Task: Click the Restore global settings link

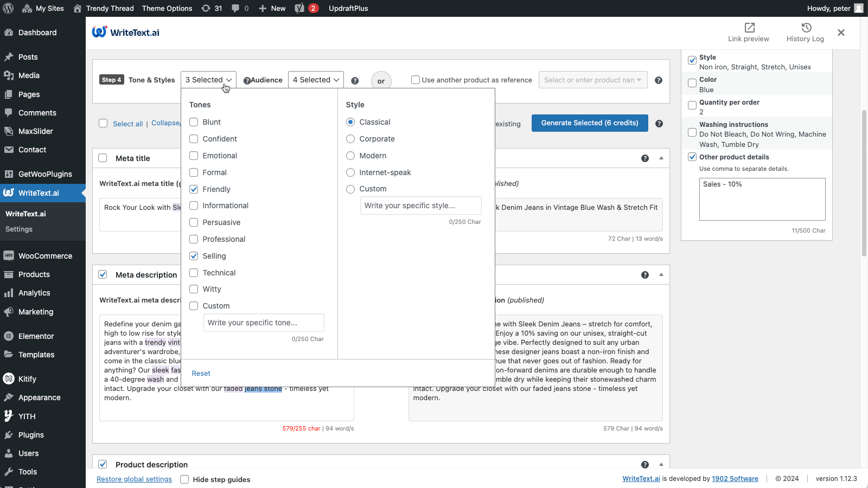Action: coord(134,479)
